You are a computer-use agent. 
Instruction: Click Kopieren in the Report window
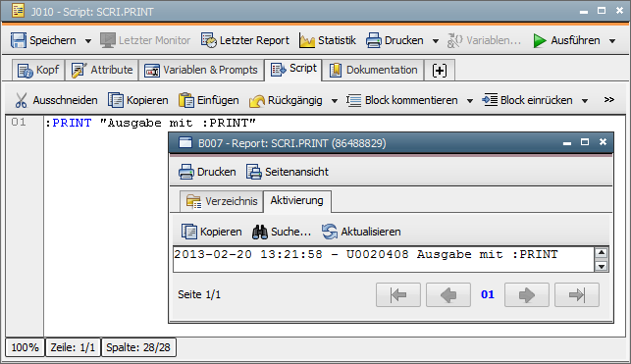212,232
